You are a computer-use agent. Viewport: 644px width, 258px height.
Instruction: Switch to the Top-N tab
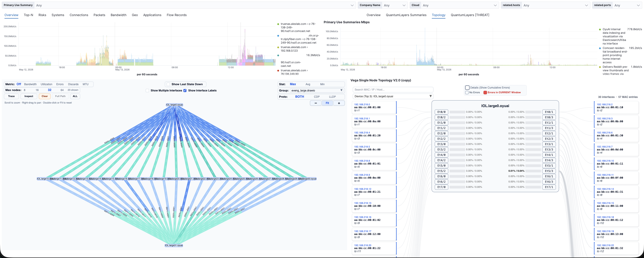(28, 15)
